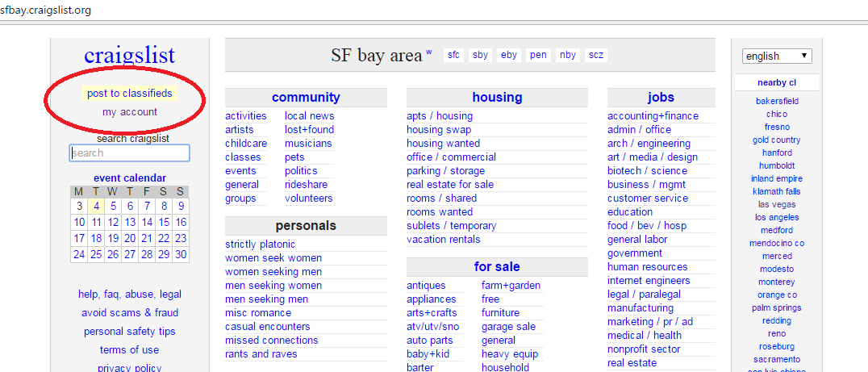Open antiques for sale category
Viewport: 868px width, 372px height.
(426, 286)
